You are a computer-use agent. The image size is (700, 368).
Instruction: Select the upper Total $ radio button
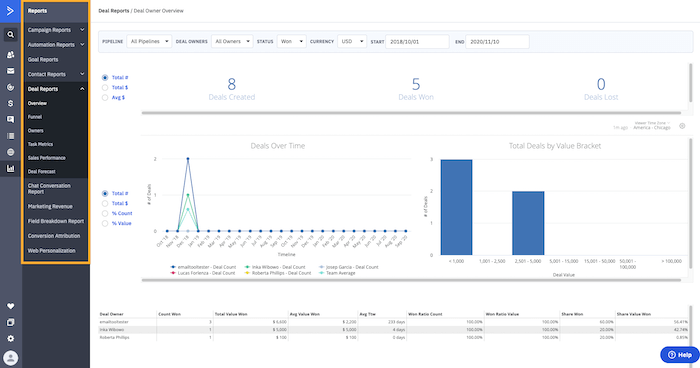105,88
